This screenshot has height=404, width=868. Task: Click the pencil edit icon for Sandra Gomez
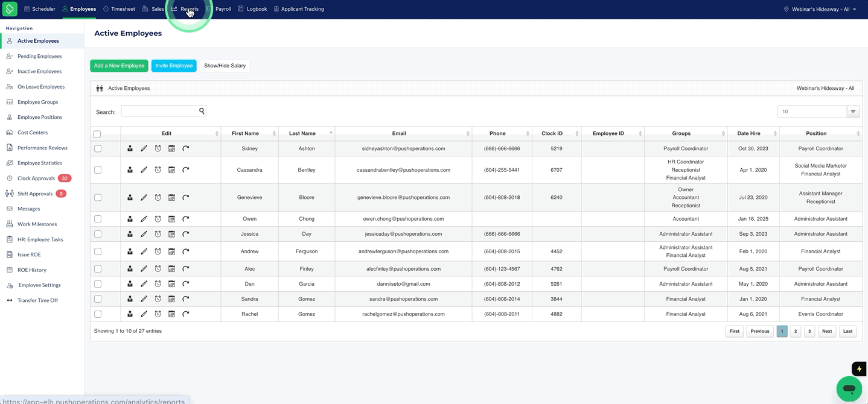click(144, 299)
